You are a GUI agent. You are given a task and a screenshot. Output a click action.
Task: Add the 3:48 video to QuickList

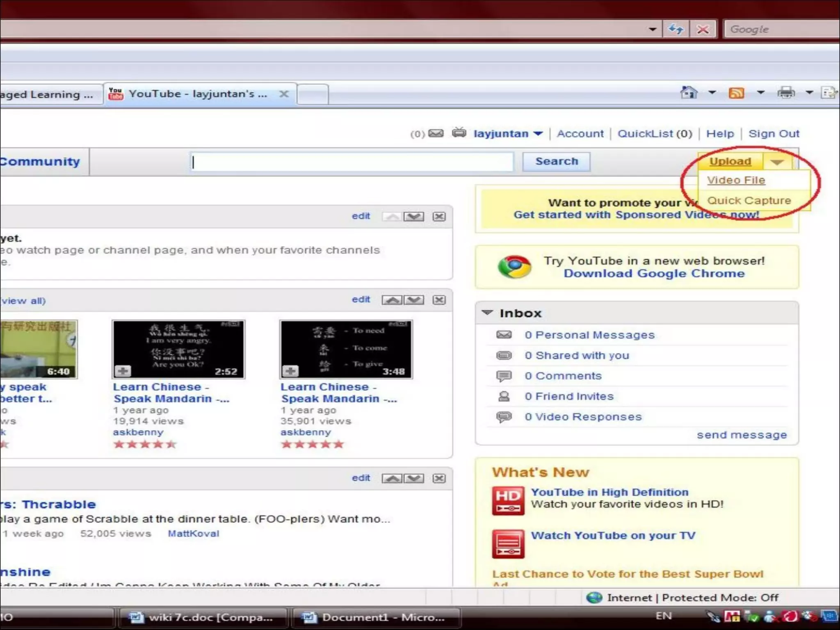pyautogui.click(x=290, y=371)
